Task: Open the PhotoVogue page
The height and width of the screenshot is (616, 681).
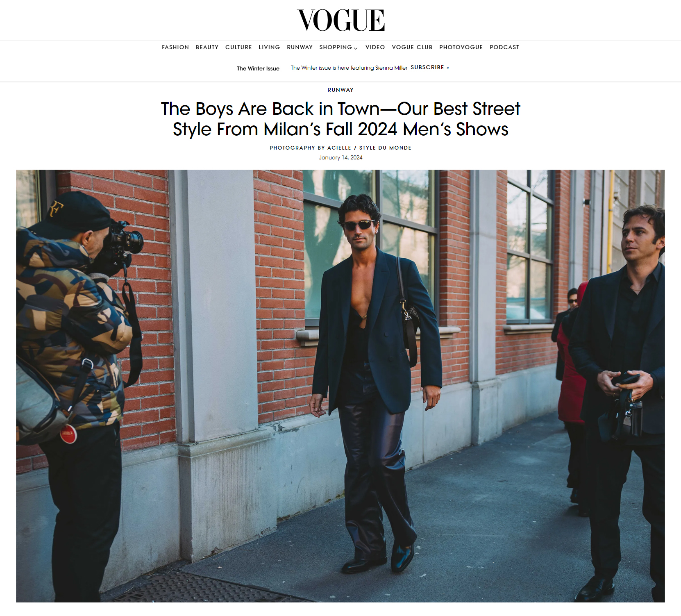Action: coord(461,47)
